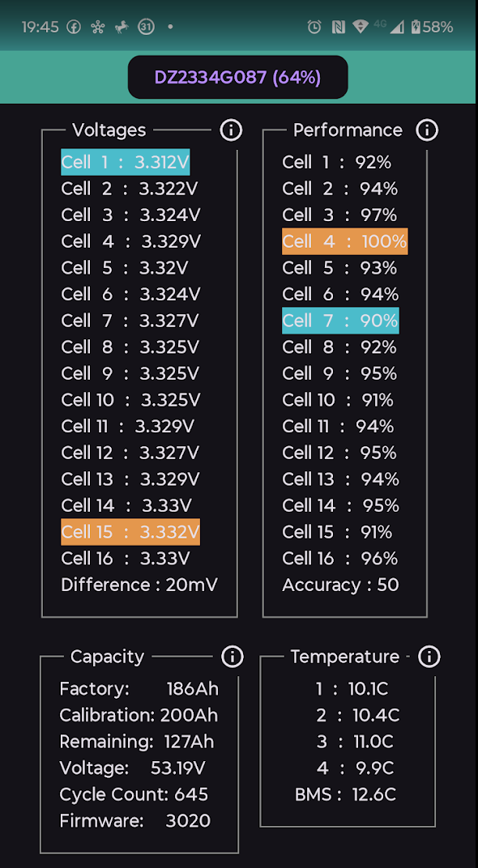Select highlighted Cell 15 voltage 3.332V

[130, 532]
